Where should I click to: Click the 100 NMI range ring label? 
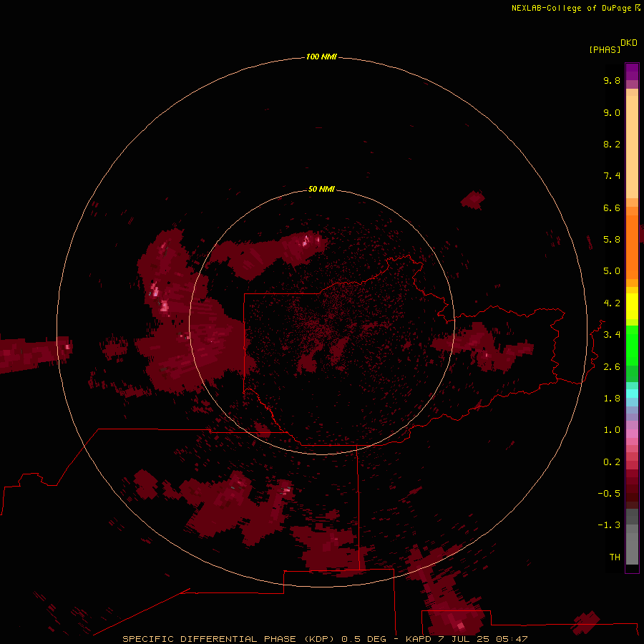point(321,57)
